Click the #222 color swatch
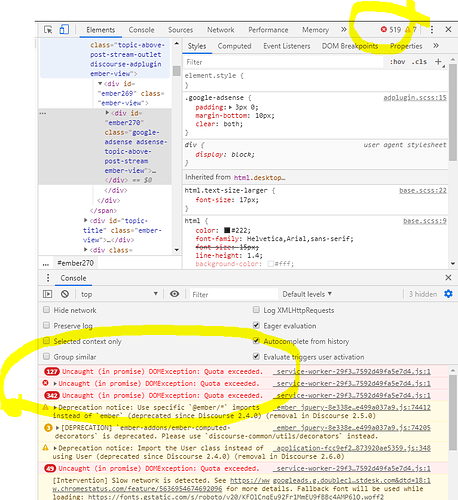Screen dimensions: 458x500 pos(227,230)
